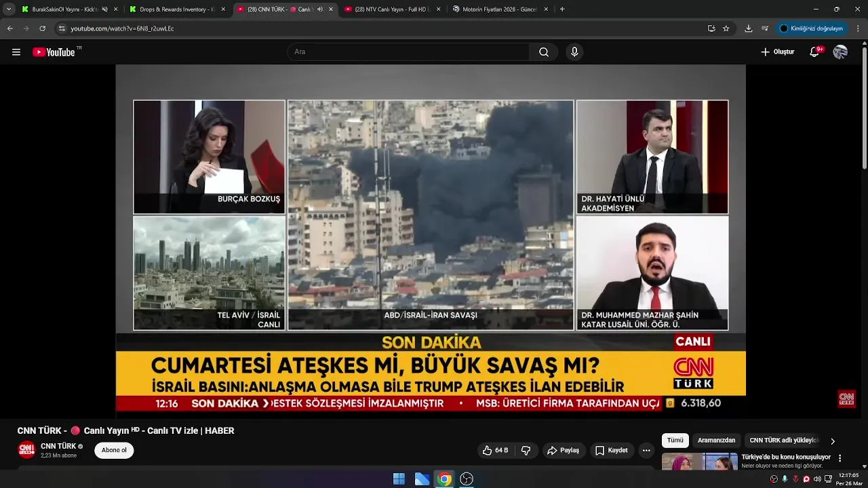Subscribe with the Abone ol button

[x=114, y=450]
